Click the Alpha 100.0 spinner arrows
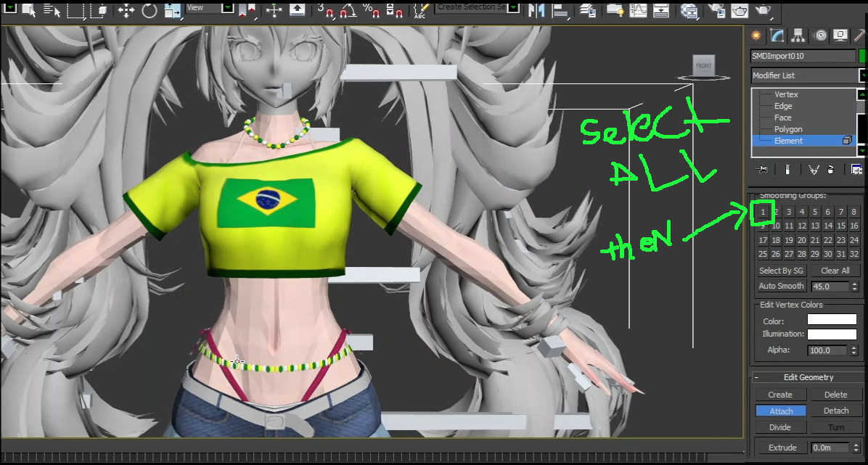Image resolution: width=868 pixels, height=465 pixels. pyautogui.click(x=853, y=350)
